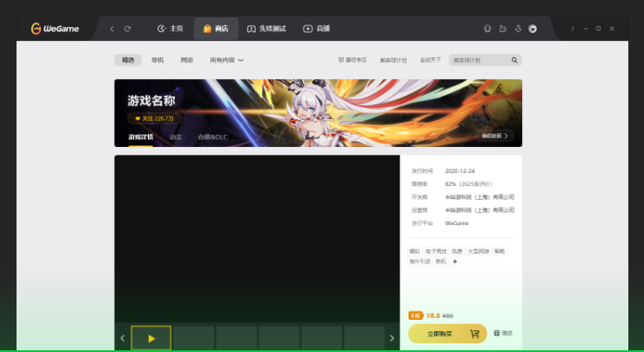Go back with the left arrow
The width and height of the screenshot is (644, 352).
point(111,29)
